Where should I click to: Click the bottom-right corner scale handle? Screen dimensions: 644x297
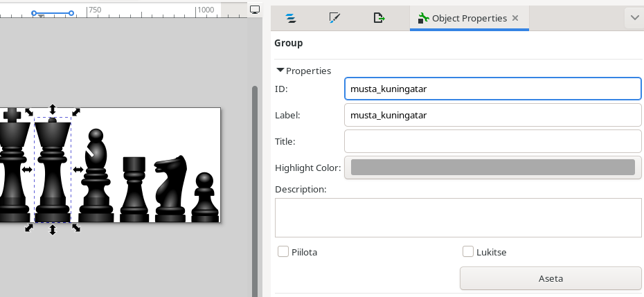(x=76, y=228)
